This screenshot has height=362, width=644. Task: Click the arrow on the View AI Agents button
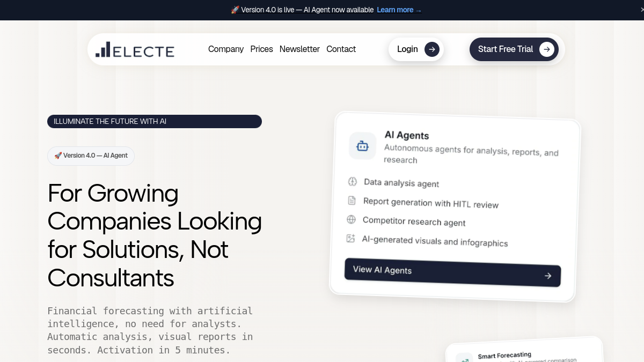548,276
